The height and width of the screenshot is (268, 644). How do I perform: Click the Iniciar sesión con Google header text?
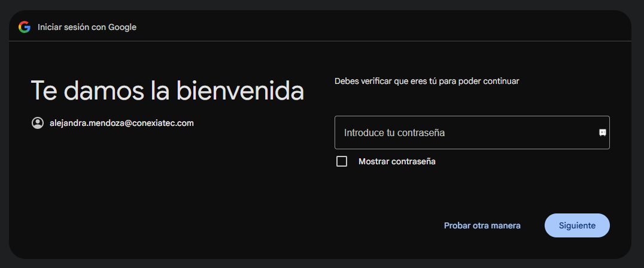(x=87, y=27)
